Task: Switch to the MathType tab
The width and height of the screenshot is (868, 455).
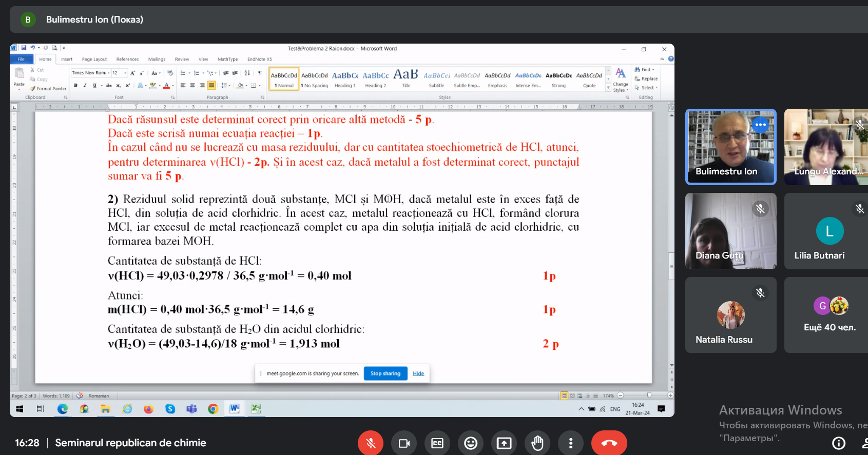Action: pyautogui.click(x=227, y=59)
